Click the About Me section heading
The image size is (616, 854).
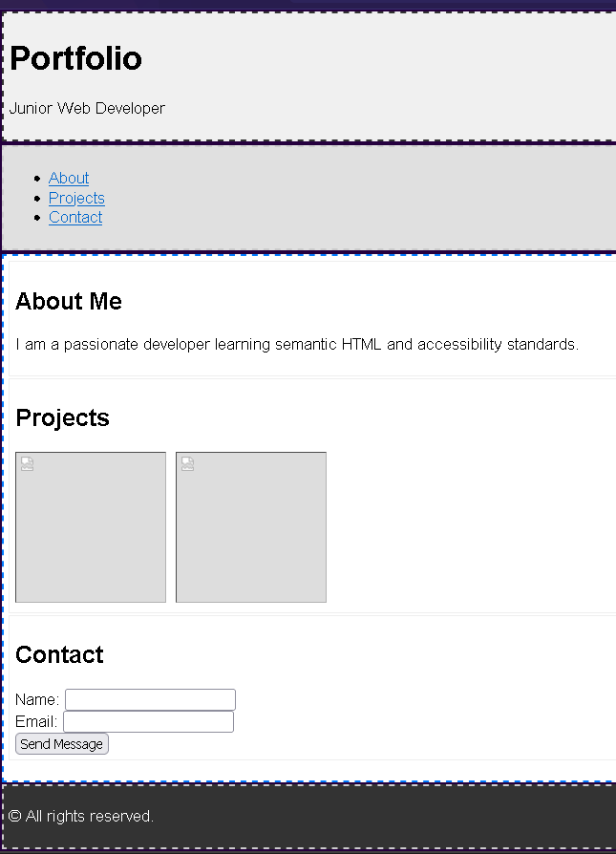click(69, 302)
